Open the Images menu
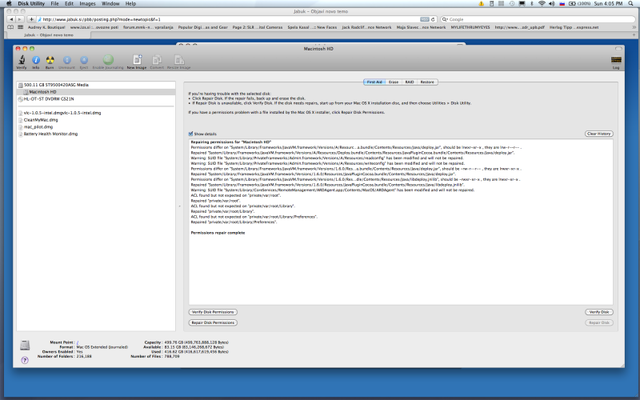 coord(87,3)
